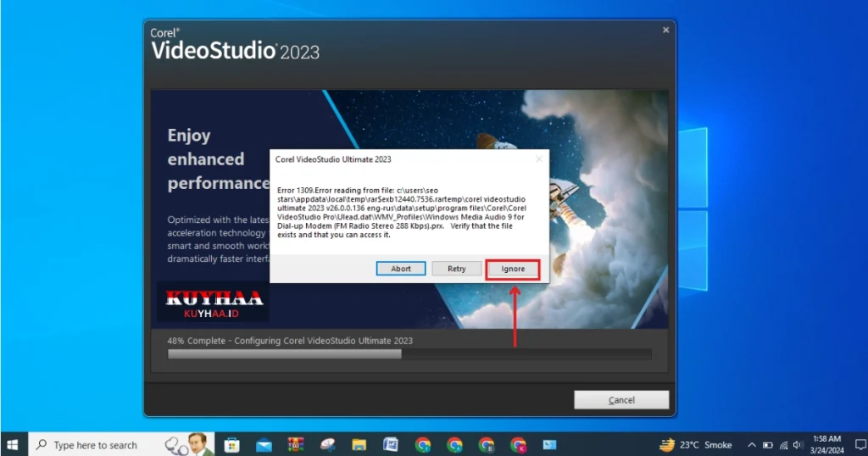868x456 pixels.
Task: Click the 'Corel VideoStudio Ultimate 2023' dialog title
Action: pyautogui.click(x=333, y=159)
